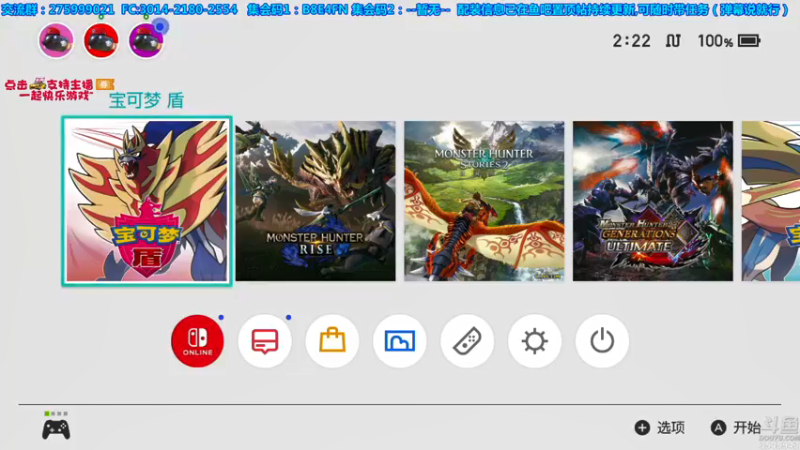Viewport: 800px width, 450px height.
Task: Click the 2:22 clock display
Action: click(x=632, y=41)
